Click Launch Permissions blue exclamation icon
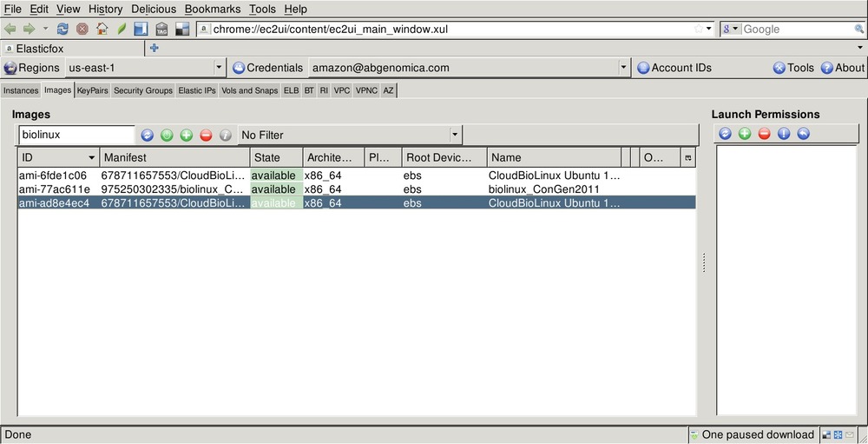Screen dimensions: 868x444 click(x=784, y=133)
